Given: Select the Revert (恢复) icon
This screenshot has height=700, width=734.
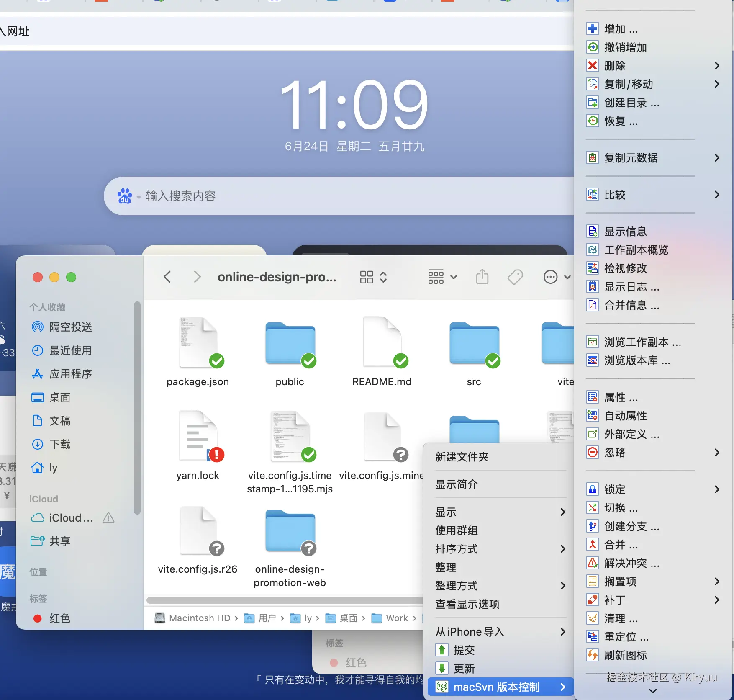Looking at the screenshot, I should point(593,121).
